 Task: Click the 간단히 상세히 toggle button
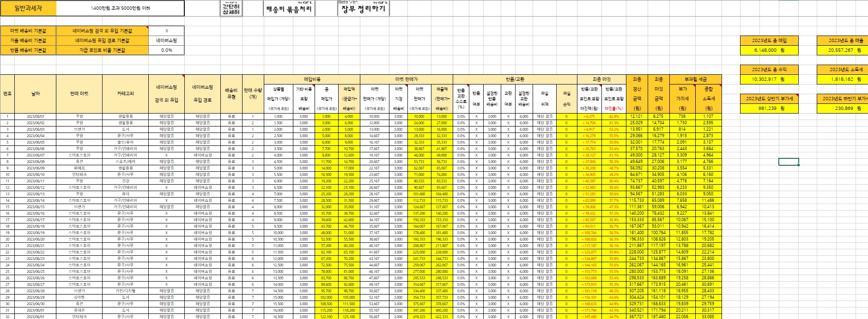pyautogui.click(x=231, y=8)
